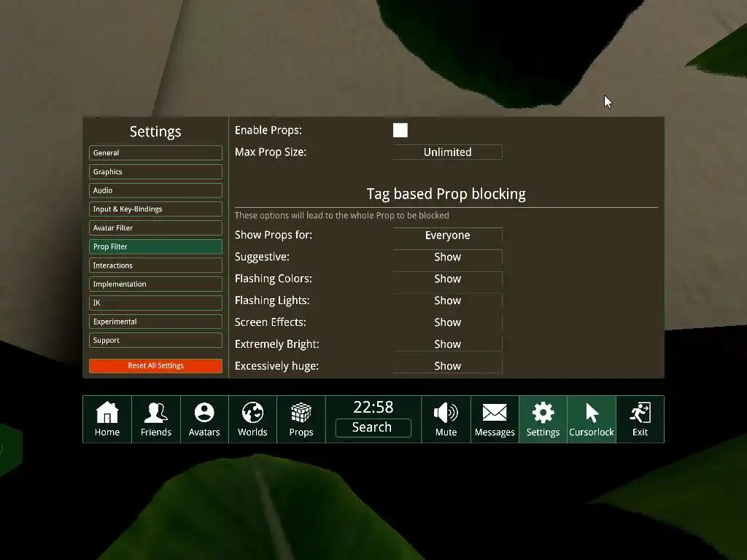Open Messages envelope icon
This screenshot has width=747, height=560.
[x=495, y=419]
